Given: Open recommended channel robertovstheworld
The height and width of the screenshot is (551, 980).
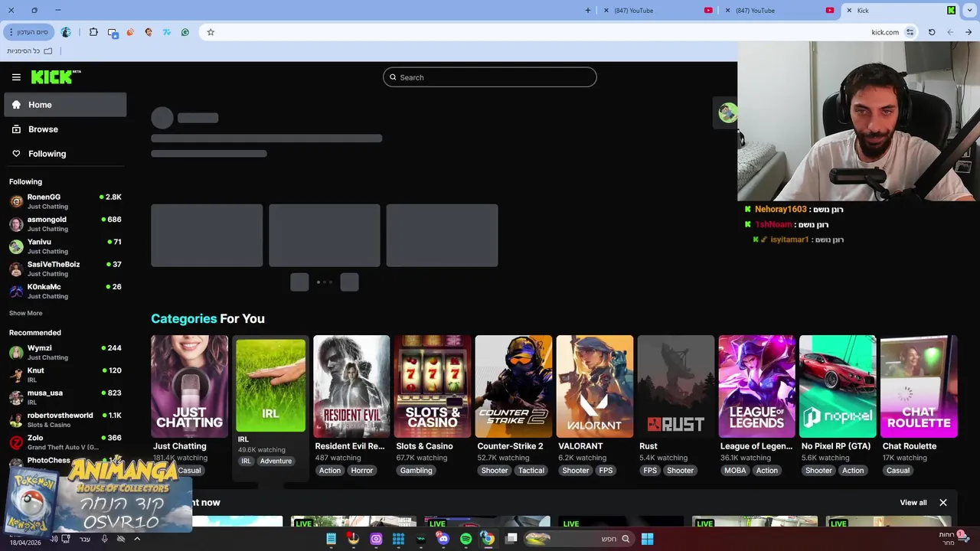Looking at the screenshot, I should (x=65, y=419).
